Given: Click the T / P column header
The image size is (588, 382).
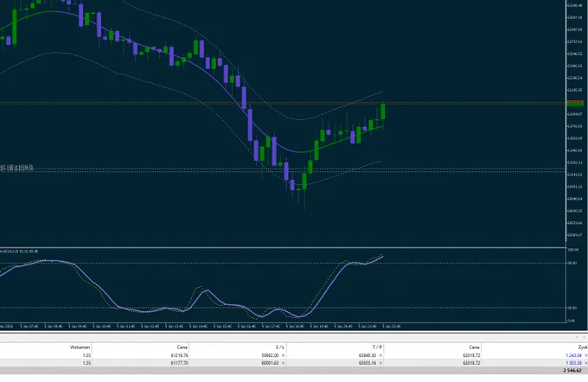Looking at the screenshot, I should [377, 347].
